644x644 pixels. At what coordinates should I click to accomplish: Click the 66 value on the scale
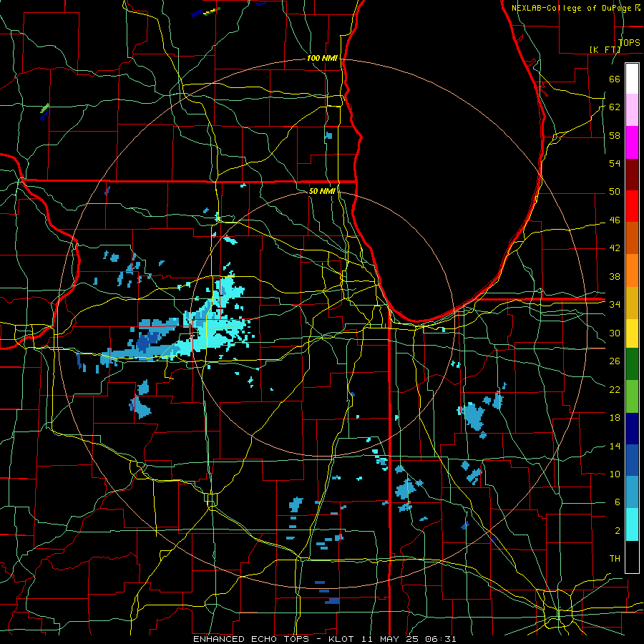pos(615,79)
